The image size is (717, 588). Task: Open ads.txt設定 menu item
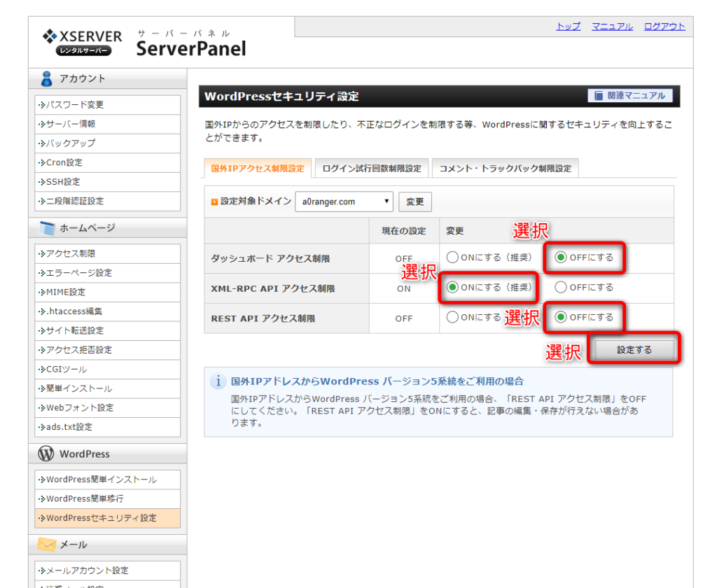tap(107, 426)
